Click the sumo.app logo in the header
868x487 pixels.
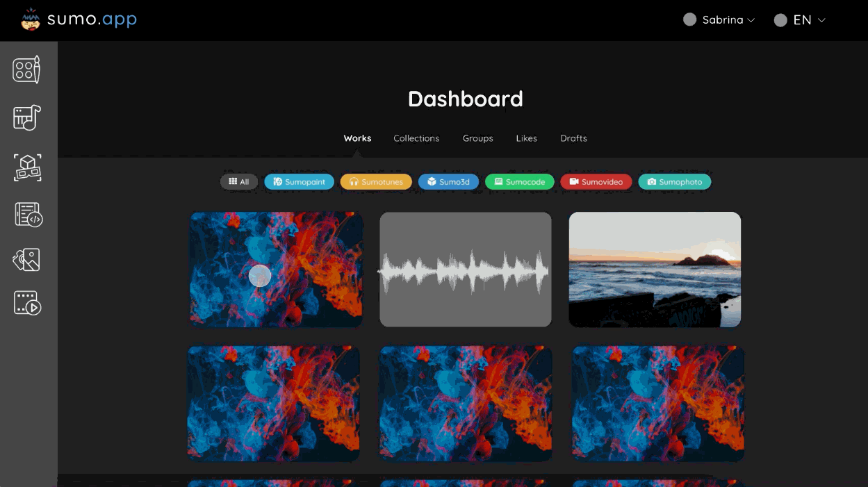tap(79, 20)
